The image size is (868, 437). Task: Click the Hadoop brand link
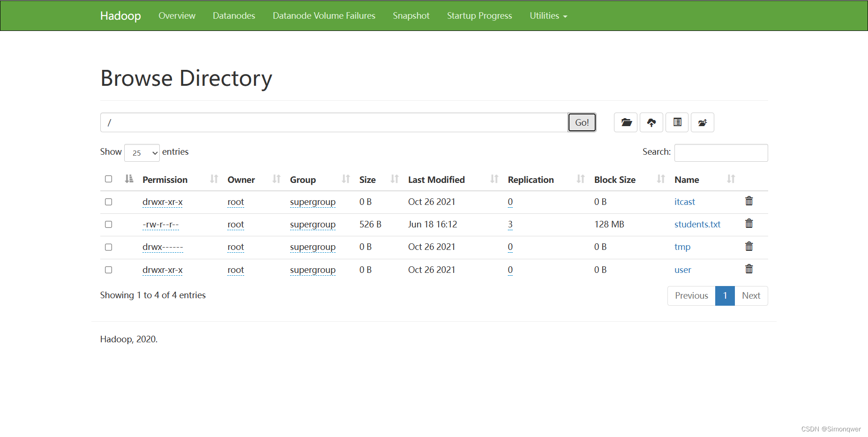pos(120,16)
